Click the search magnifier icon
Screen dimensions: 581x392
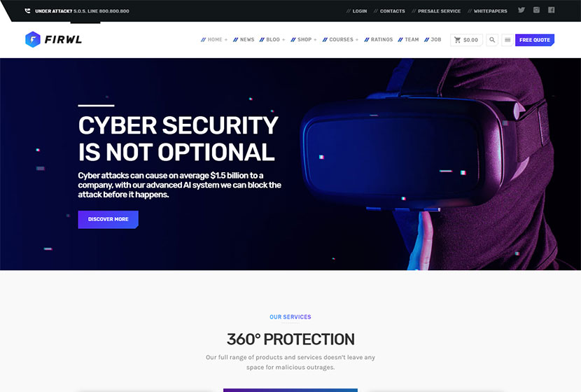coord(492,40)
